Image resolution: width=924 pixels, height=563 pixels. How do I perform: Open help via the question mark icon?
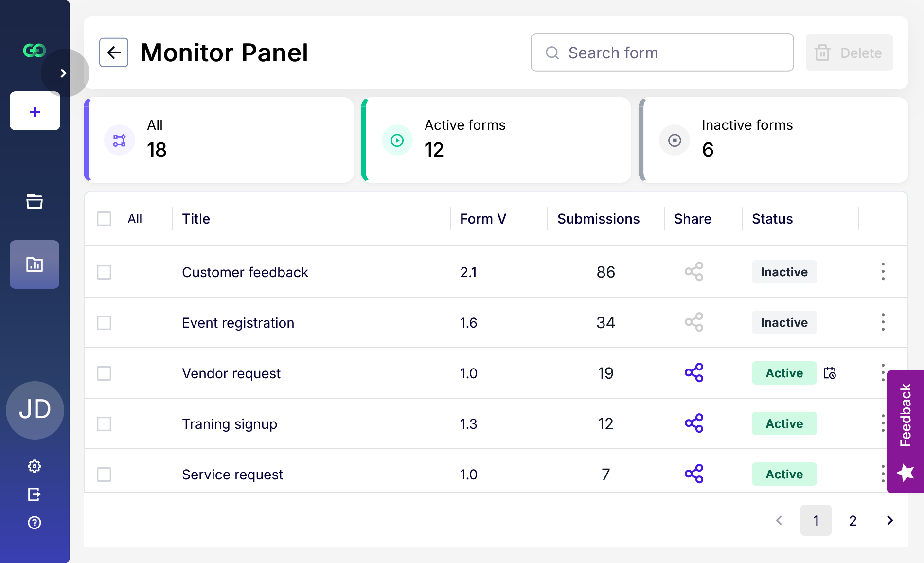pyautogui.click(x=35, y=523)
